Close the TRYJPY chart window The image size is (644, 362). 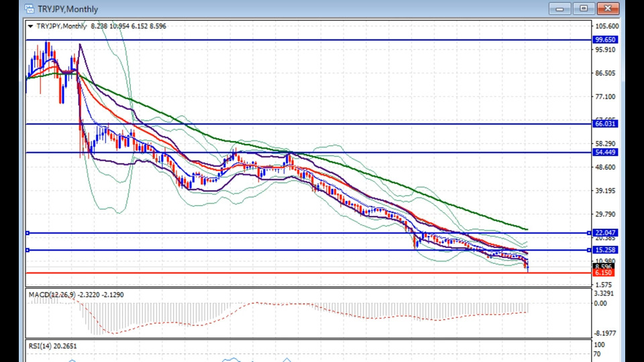[x=608, y=9]
